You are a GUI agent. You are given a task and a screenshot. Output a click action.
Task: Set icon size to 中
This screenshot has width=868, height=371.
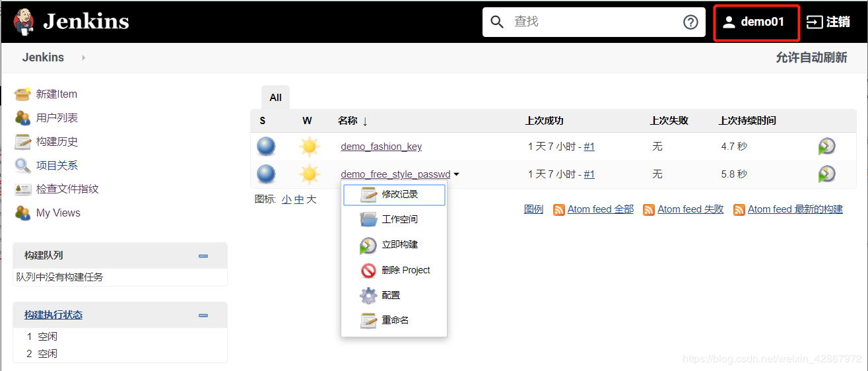pyautogui.click(x=299, y=199)
